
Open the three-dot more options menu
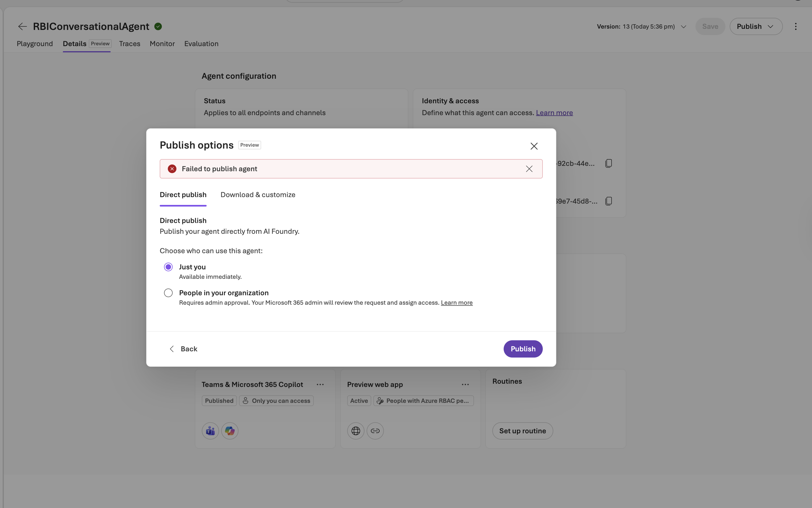click(x=796, y=26)
